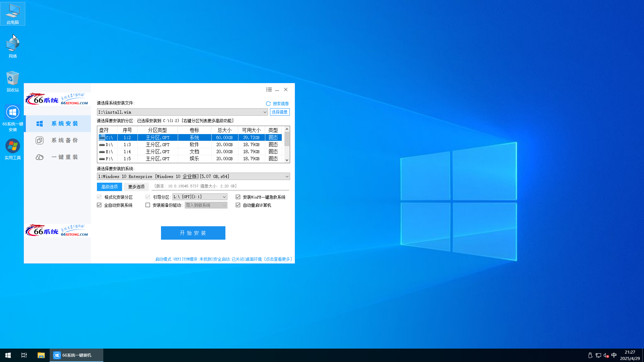Screen dimensions: 644x362
Task: Click the 开始安装 button
Action: coord(193,233)
